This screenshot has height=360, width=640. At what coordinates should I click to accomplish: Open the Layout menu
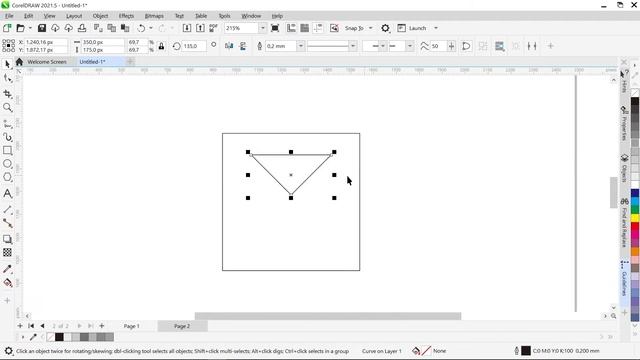point(74,16)
